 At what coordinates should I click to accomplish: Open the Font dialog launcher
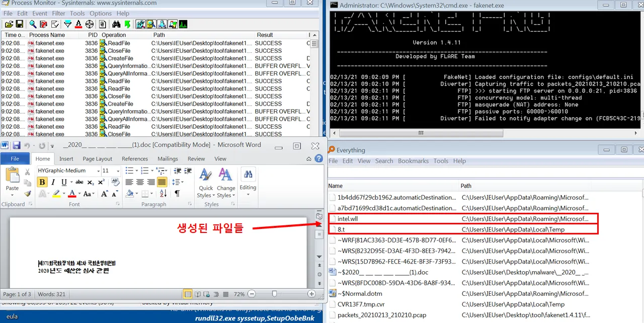pos(117,204)
